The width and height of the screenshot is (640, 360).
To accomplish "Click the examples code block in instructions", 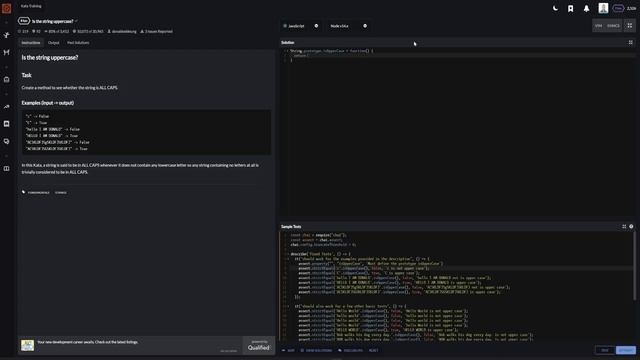I will click(x=146, y=132).
